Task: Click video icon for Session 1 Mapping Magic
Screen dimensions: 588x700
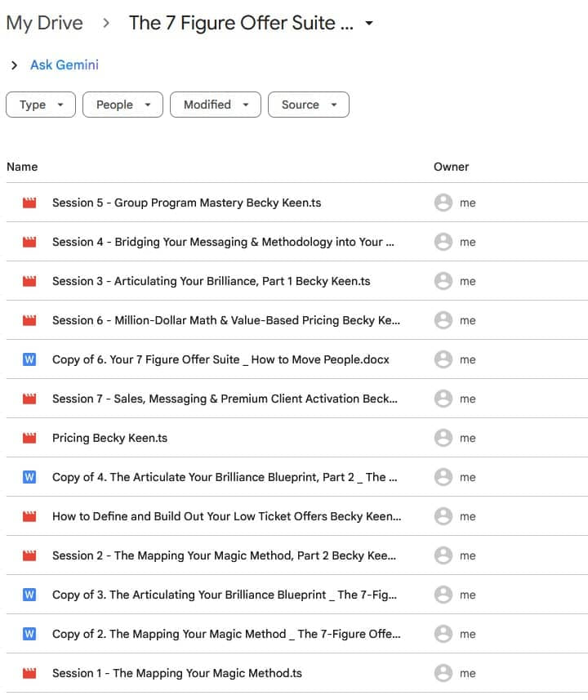Action: pyautogui.click(x=29, y=673)
